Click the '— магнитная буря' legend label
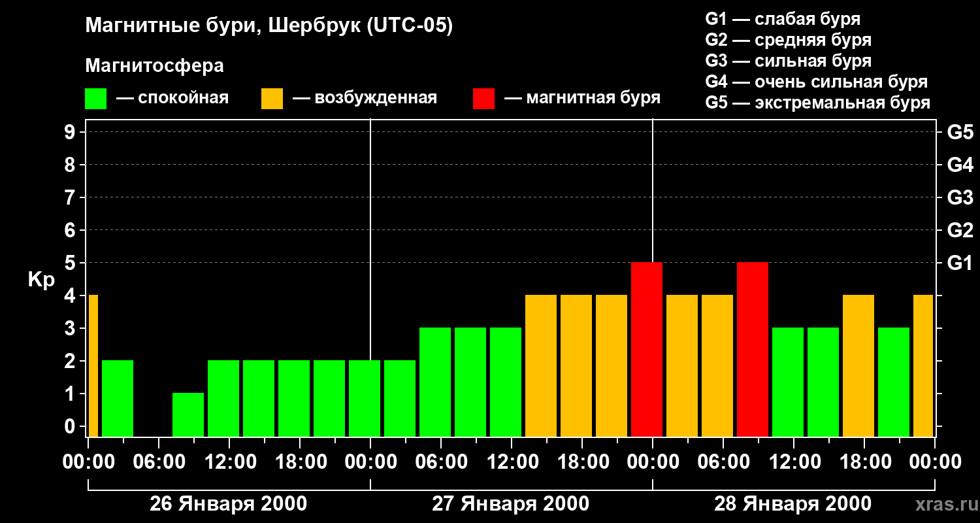The width and height of the screenshot is (980, 523). tap(583, 98)
